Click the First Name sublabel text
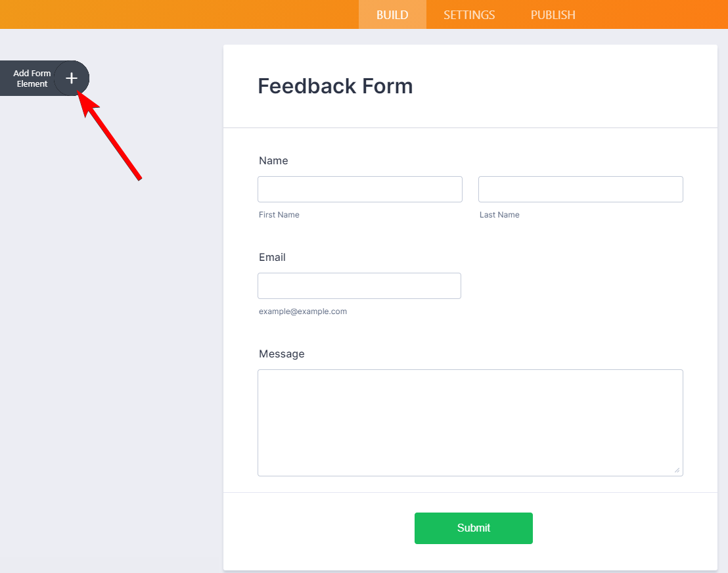Image resolution: width=728 pixels, height=573 pixels. (x=279, y=215)
